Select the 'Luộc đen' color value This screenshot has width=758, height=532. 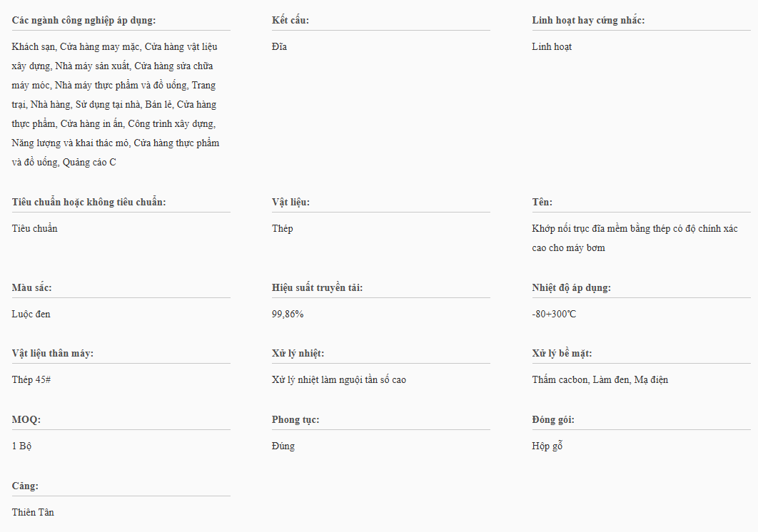tap(31, 314)
